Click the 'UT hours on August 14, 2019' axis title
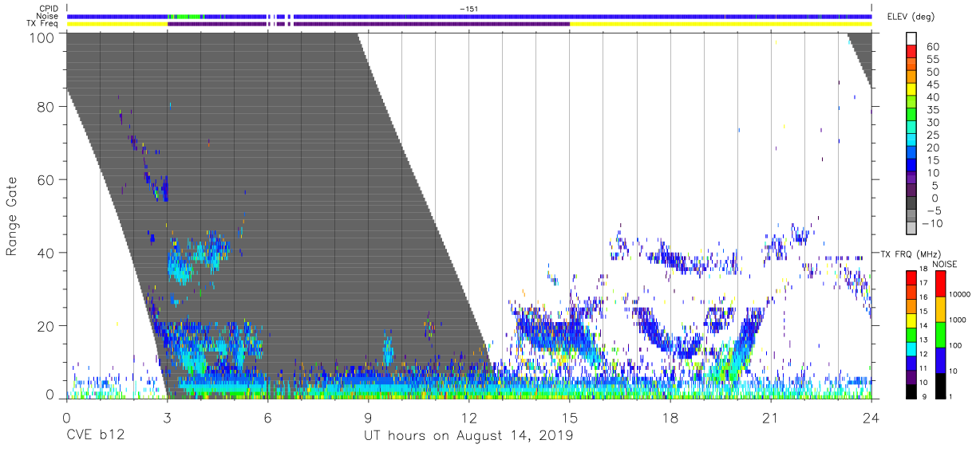This screenshot has width=980, height=452. coord(468,436)
